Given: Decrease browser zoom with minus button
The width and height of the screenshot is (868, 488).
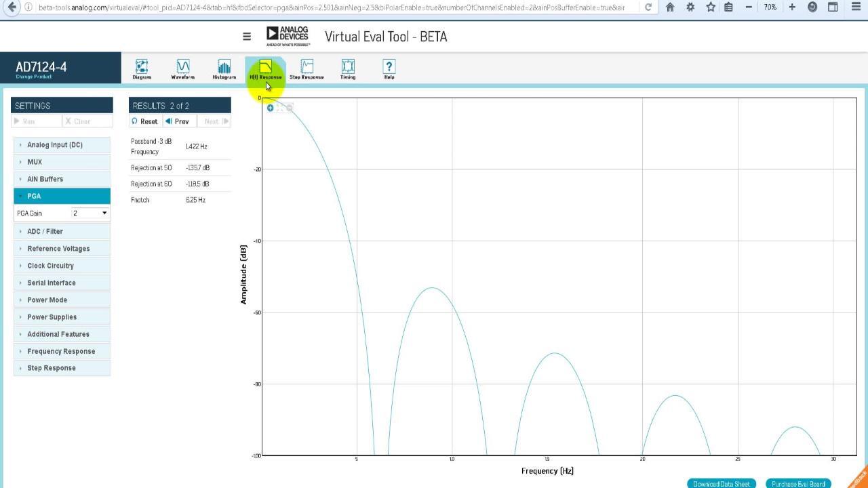Looking at the screenshot, I should point(749,7).
